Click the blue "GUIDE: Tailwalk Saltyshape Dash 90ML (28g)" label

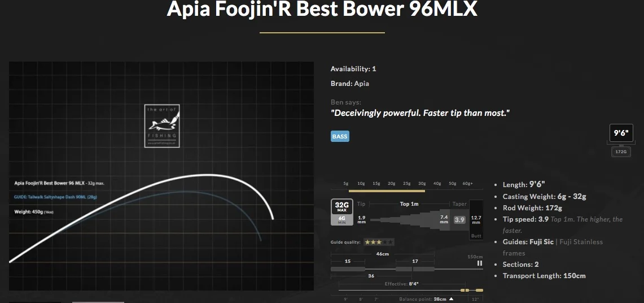(55, 197)
